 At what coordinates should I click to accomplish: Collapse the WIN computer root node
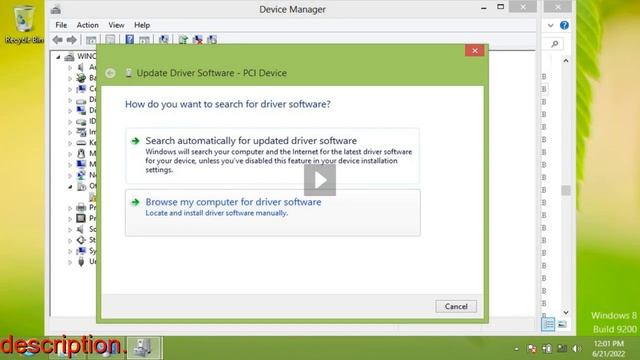click(58, 57)
